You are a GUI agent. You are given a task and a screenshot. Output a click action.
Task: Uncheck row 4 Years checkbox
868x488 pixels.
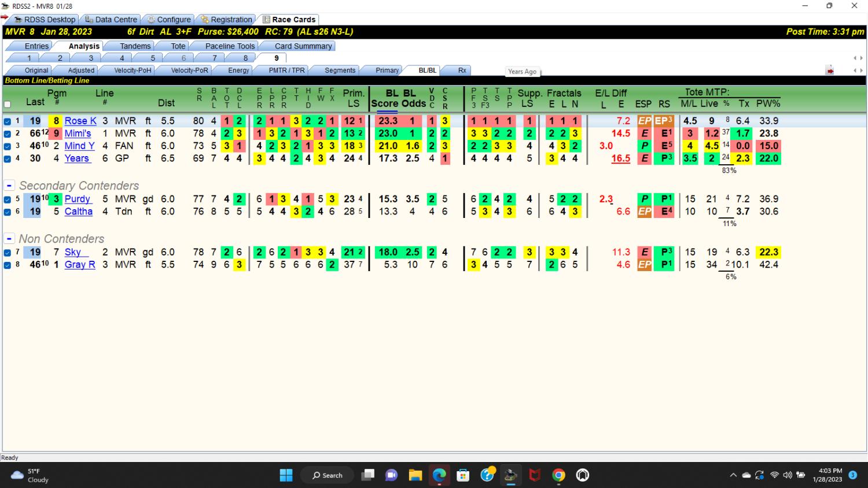pyautogui.click(x=8, y=158)
